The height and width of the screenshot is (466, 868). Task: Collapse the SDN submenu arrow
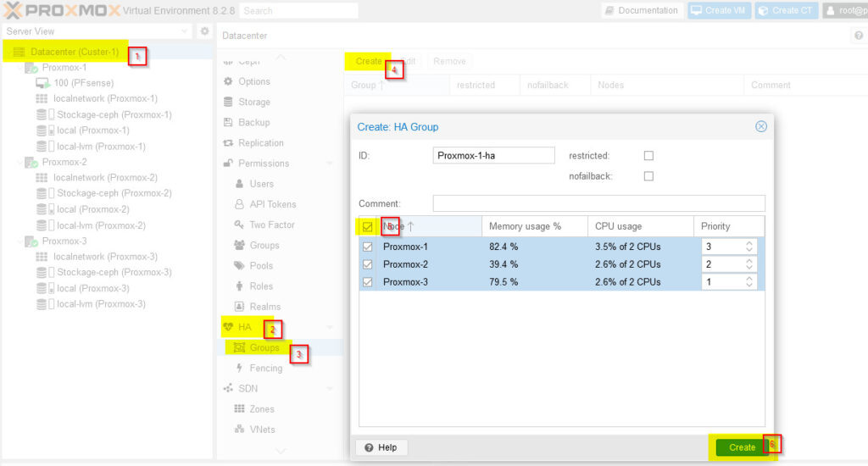click(x=330, y=389)
